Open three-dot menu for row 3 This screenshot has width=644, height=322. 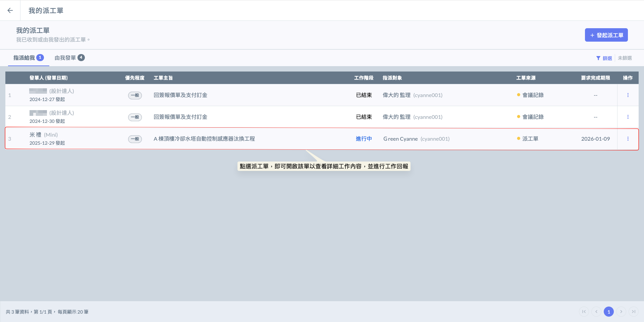click(628, 139)
